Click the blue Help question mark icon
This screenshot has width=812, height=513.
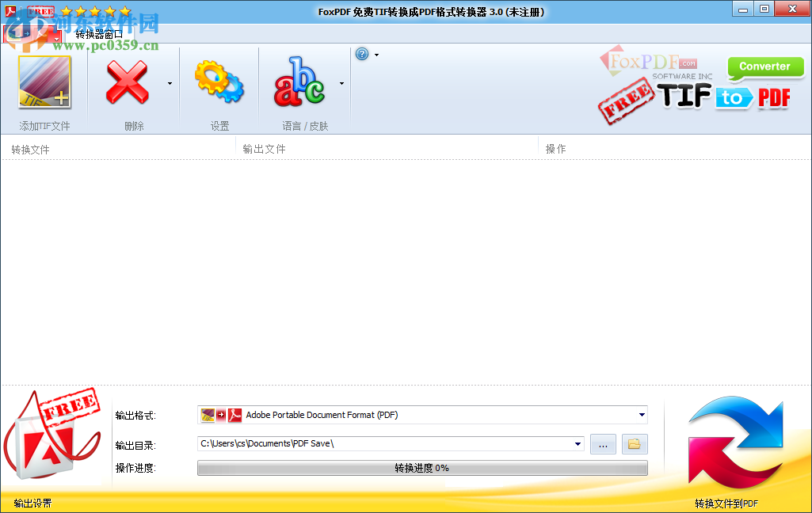pos(361,54)
